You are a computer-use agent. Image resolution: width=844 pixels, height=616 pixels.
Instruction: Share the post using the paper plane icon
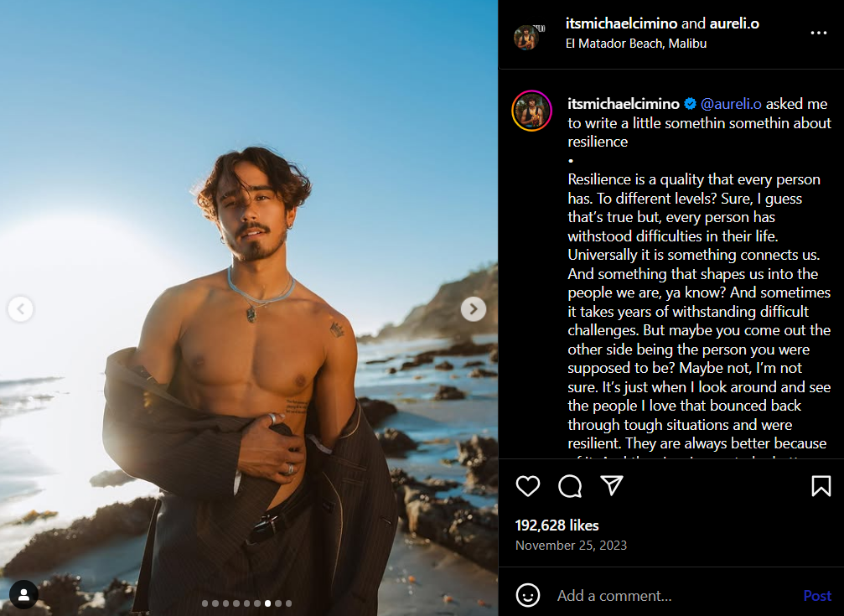[x=613, y=486]
